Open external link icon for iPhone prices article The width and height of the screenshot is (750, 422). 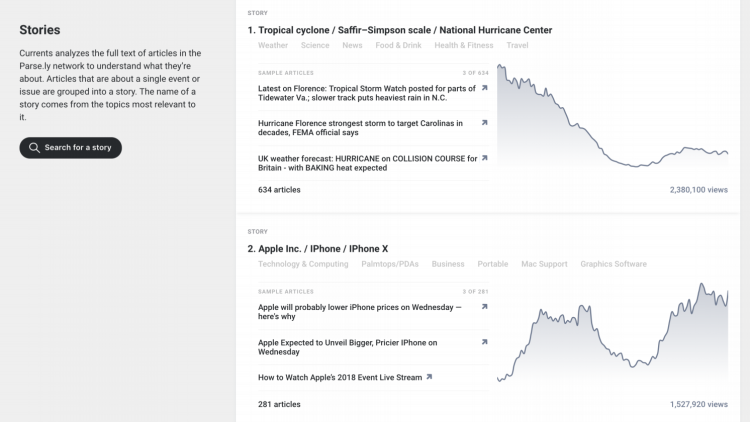(485, 307)
